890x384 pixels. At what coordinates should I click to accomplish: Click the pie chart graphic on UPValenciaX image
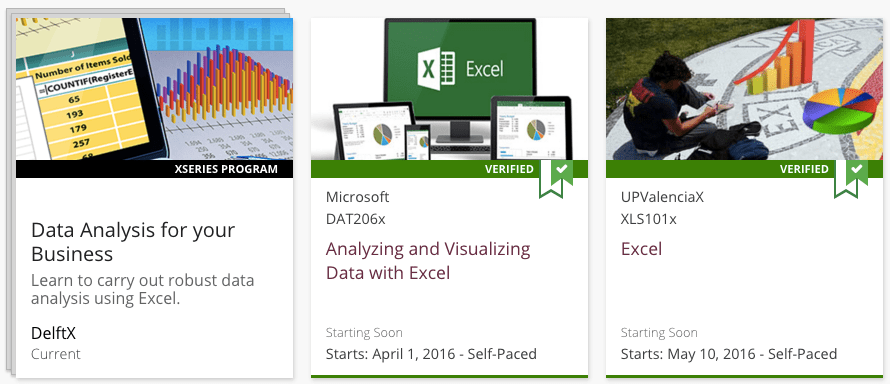[x=839, y=110]
